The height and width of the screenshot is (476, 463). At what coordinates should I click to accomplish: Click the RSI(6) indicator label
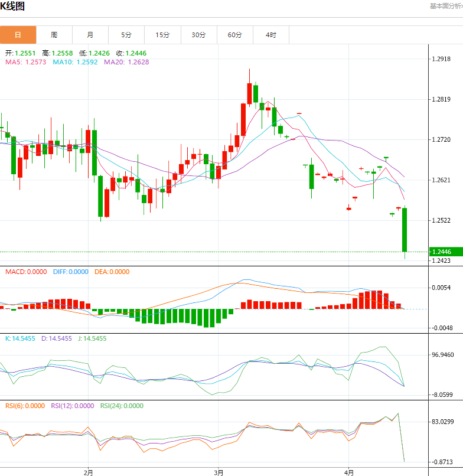click(x=25, y=406)
